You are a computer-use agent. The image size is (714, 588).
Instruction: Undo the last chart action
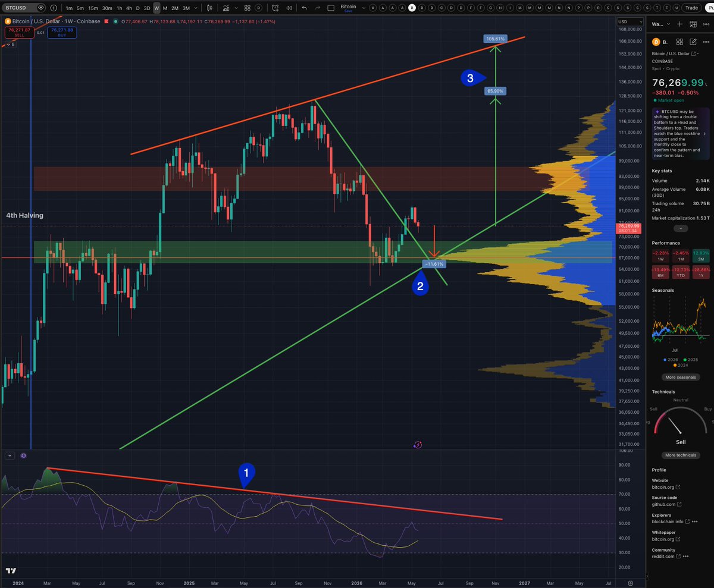304,8
